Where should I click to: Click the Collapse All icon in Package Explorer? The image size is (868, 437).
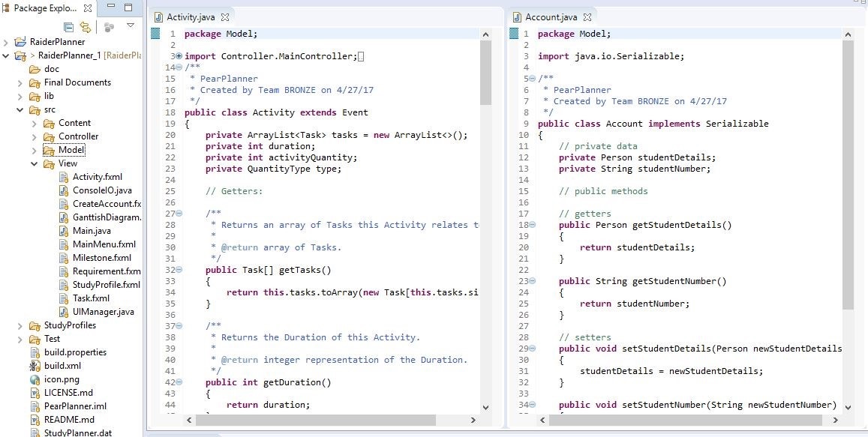69,27
